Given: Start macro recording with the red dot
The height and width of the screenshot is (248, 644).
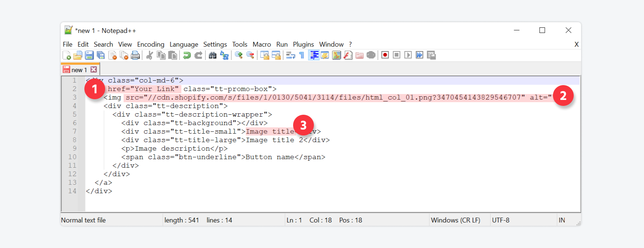Looking at the screenshot, I should pos(385,55).
